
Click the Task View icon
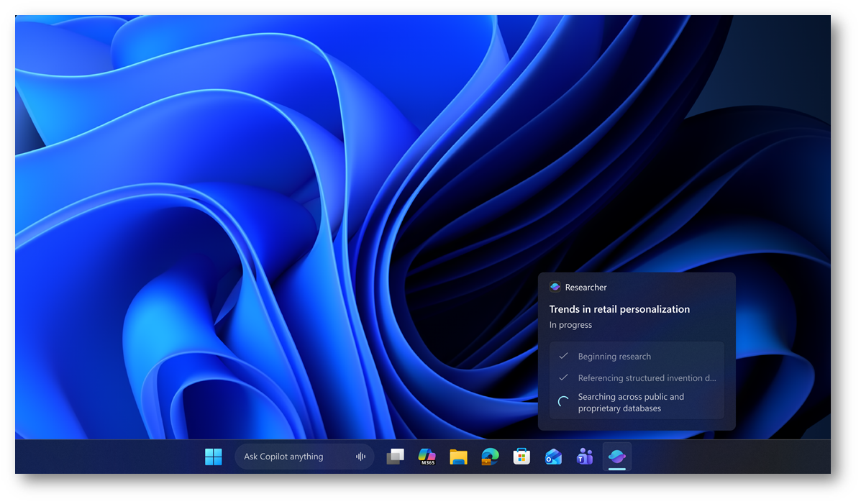[395, 457]
